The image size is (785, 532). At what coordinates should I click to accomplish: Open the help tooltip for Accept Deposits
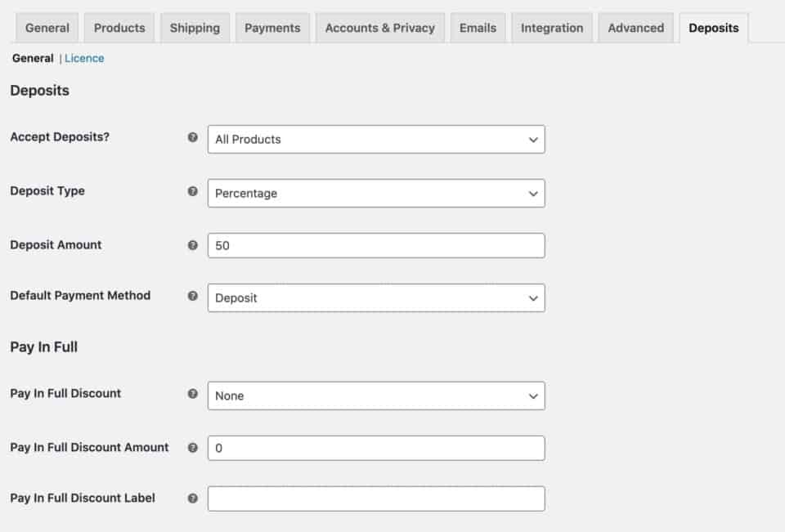click(193, 136)
